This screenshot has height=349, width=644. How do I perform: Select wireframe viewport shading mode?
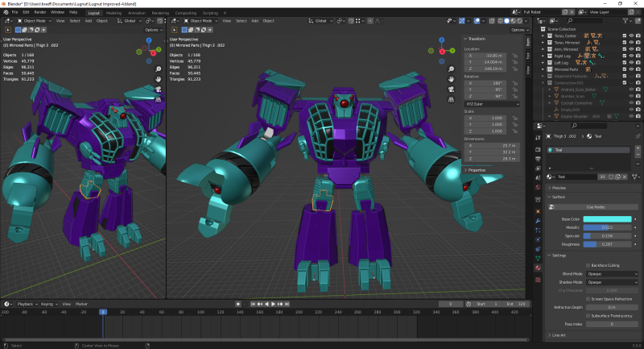point(500,21)
